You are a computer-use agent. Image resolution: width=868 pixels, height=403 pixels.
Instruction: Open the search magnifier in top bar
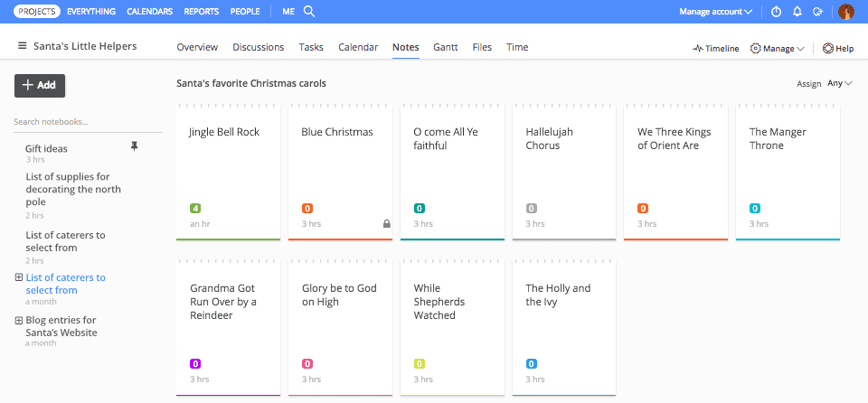pos(309,12)
